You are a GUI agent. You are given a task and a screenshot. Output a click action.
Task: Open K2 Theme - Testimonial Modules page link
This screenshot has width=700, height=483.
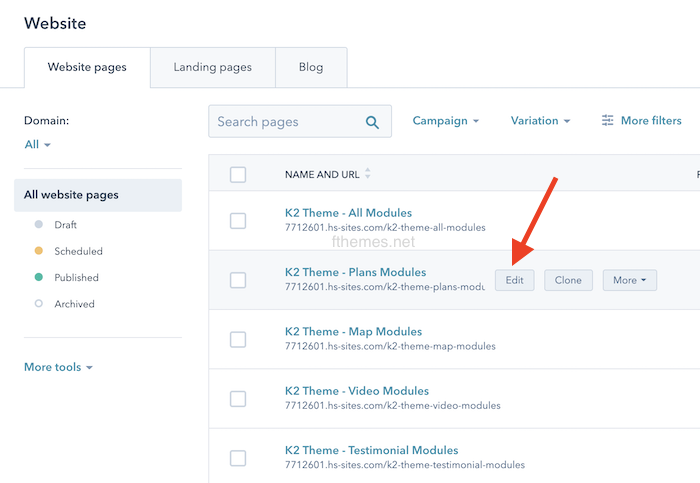[x=371, y=450]
